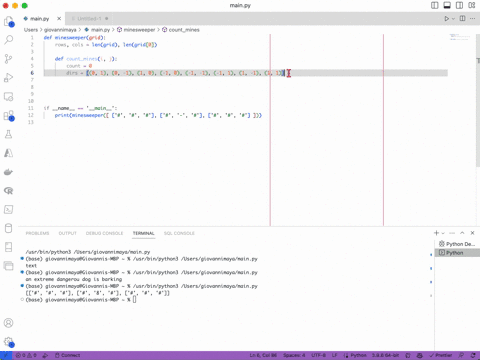Image resolution: width=480 pixels, height=360 pixels.
Task: Click Customize Layout icon in title bar
Action: tap(472, 5)
